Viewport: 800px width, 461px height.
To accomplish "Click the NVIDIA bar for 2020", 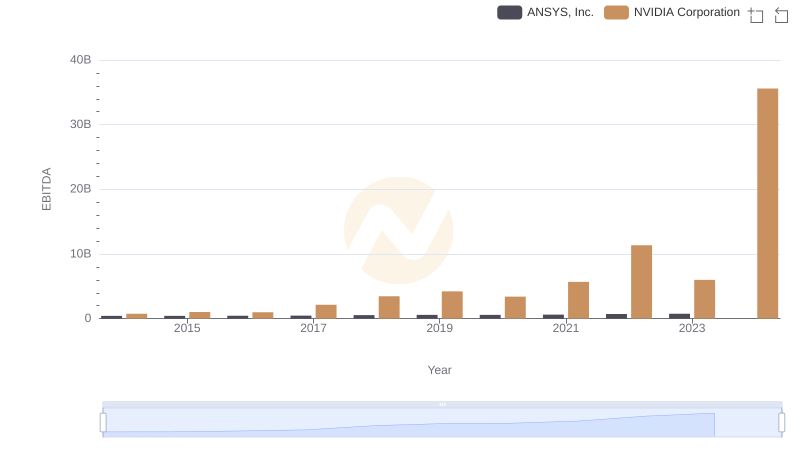I will tap(515, 308).
